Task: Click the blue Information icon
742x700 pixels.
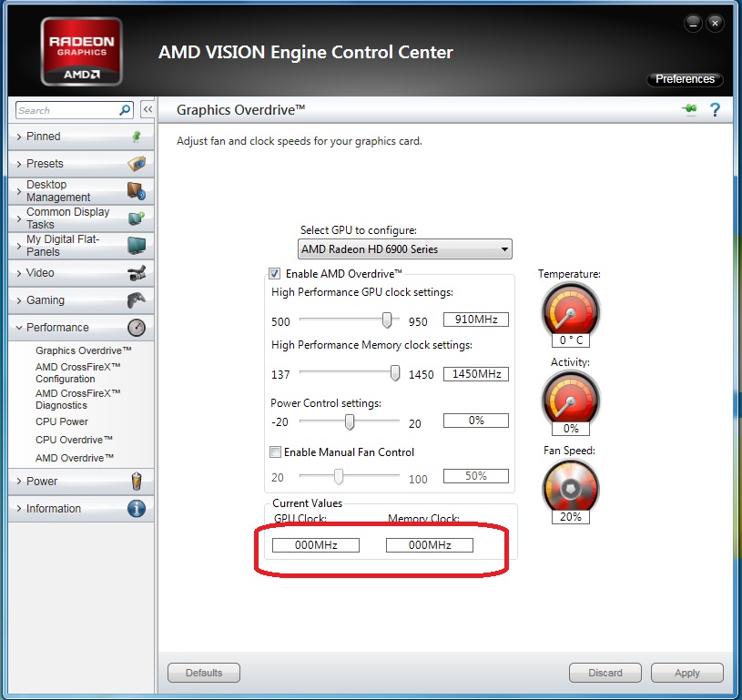Action: click(x=137, y=508)
